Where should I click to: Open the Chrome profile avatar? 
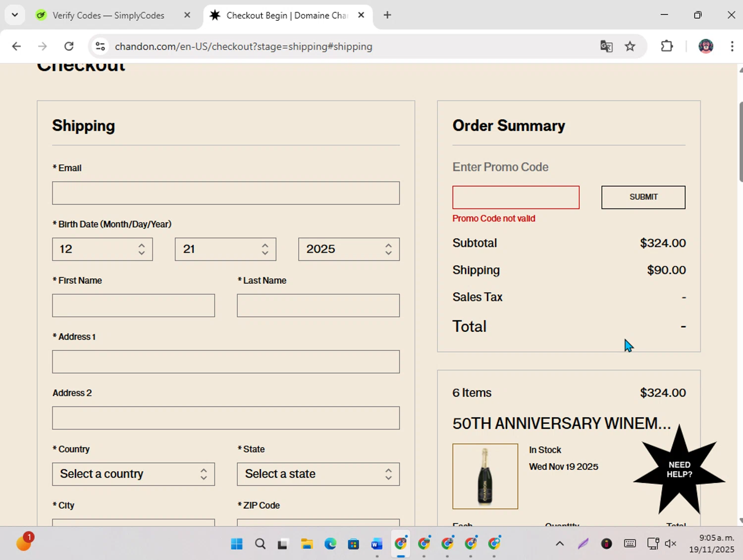(x=706, y=46)
